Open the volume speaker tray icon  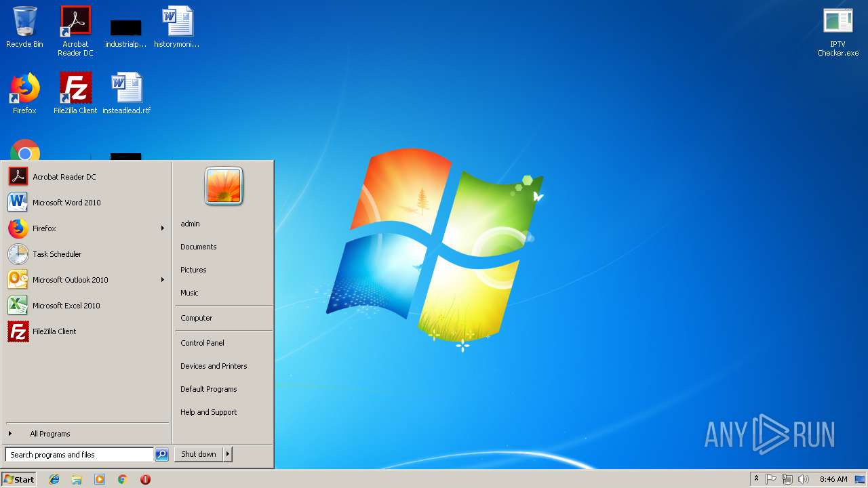coord(804,479)
